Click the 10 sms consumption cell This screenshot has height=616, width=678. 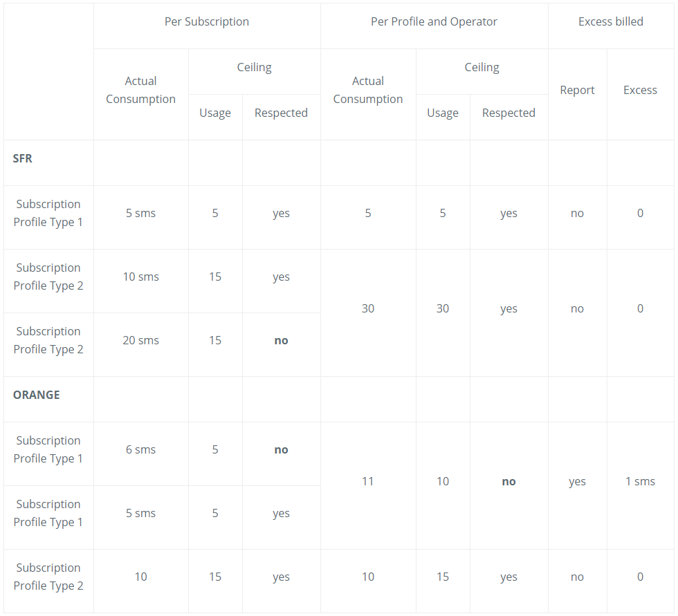pyautogui.click(x=140, y=277)
